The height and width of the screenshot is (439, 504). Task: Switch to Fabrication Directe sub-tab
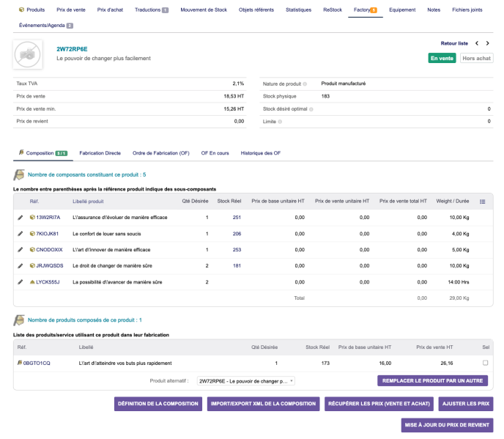pyautogui.click(x=100, y=153)
